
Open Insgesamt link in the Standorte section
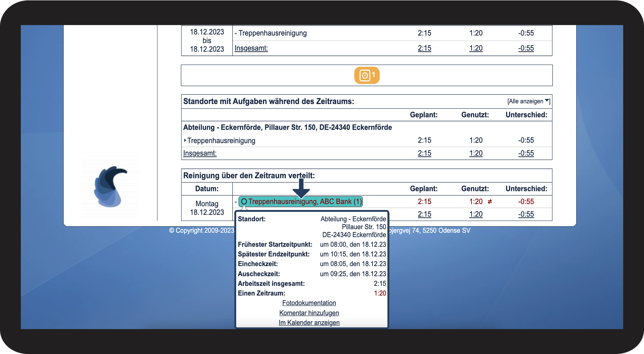[200, 153]
